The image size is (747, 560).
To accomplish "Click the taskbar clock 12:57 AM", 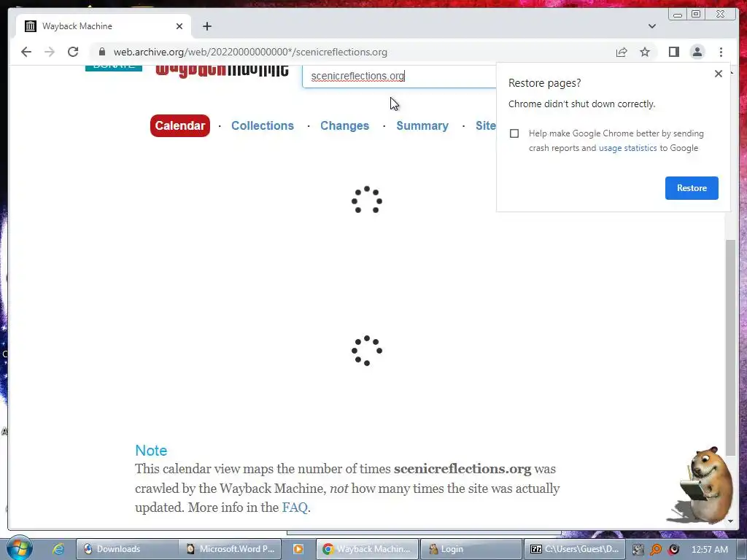I will coord(709,550).
